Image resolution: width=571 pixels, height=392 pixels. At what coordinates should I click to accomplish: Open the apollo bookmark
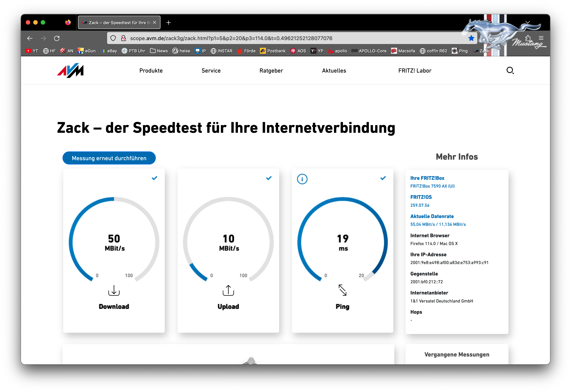pyautogui.click(x=338, y=51)
